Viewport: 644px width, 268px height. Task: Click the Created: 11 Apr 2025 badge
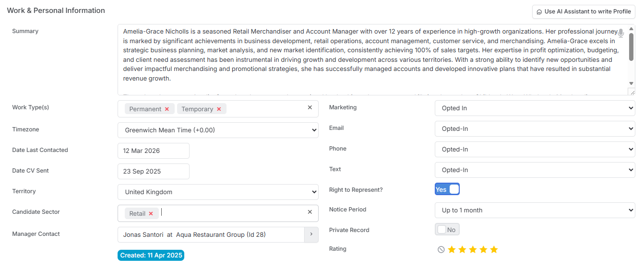click(x=151, y=255)
